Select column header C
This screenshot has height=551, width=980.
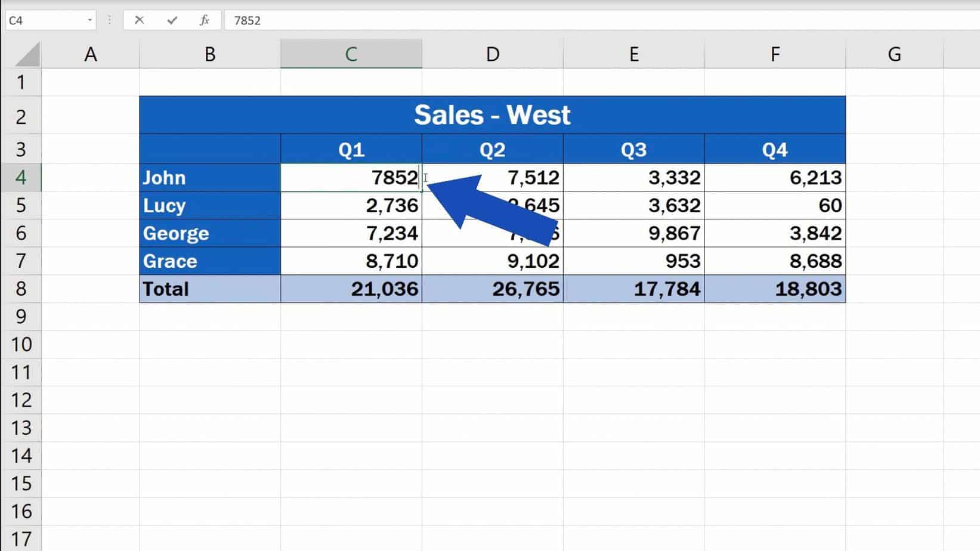351,54
